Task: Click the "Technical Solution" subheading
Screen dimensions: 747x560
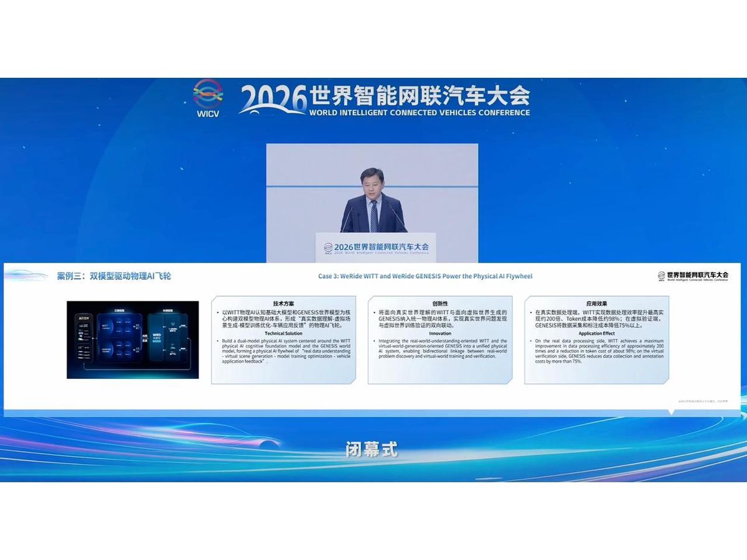Action: point(284,334)
